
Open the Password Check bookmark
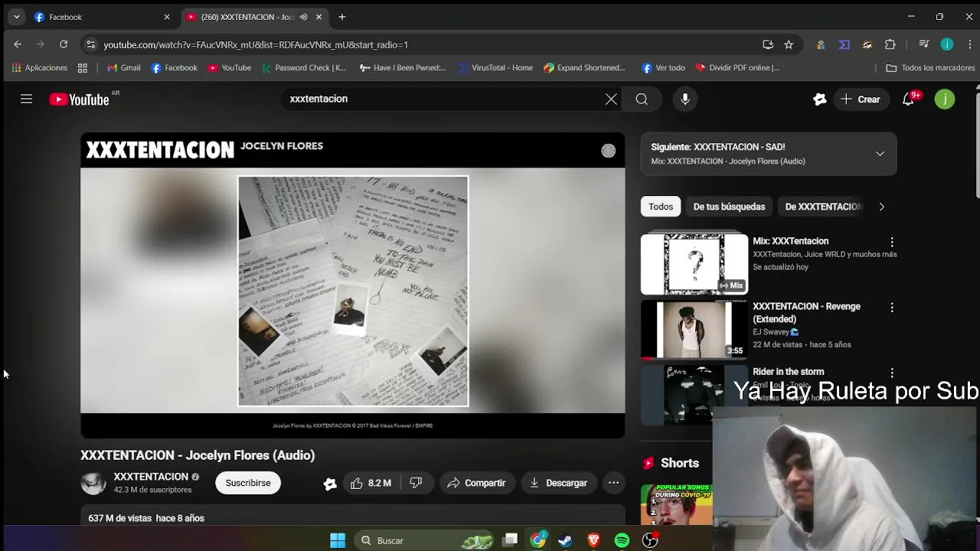click(x=304, y=67)
